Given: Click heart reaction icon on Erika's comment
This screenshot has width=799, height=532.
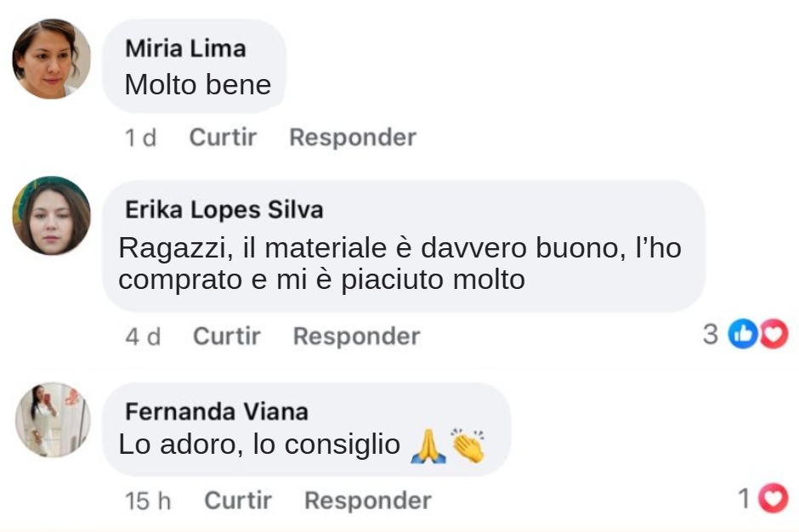Looking at the screenshot, I should (774, 334).
